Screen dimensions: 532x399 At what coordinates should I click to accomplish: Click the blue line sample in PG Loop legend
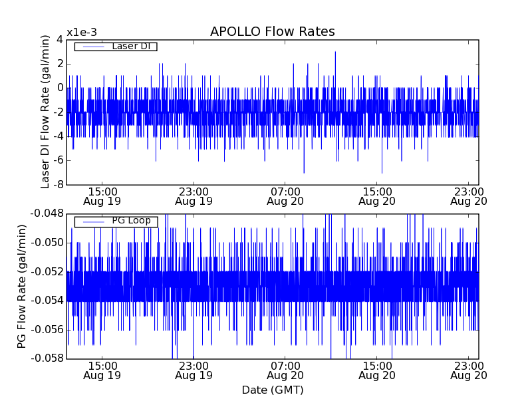click(x=92, y=221)
